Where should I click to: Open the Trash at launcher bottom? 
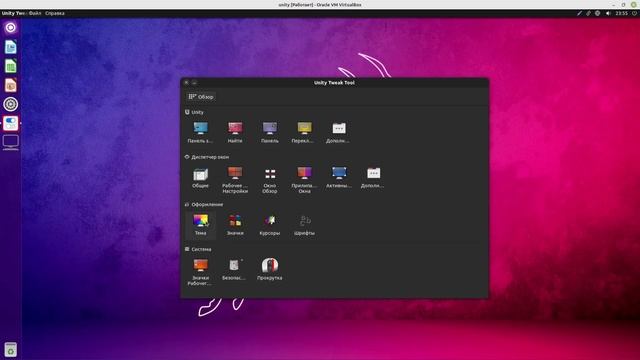pyautogui.click(x=11, y=350)
